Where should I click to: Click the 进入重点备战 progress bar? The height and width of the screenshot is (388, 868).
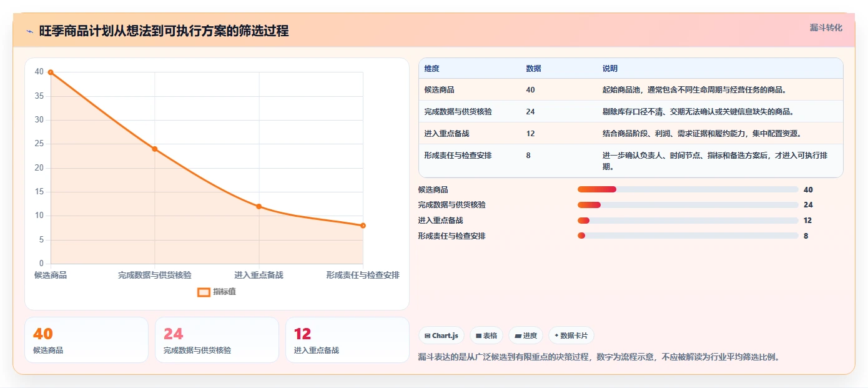point(688,221)
